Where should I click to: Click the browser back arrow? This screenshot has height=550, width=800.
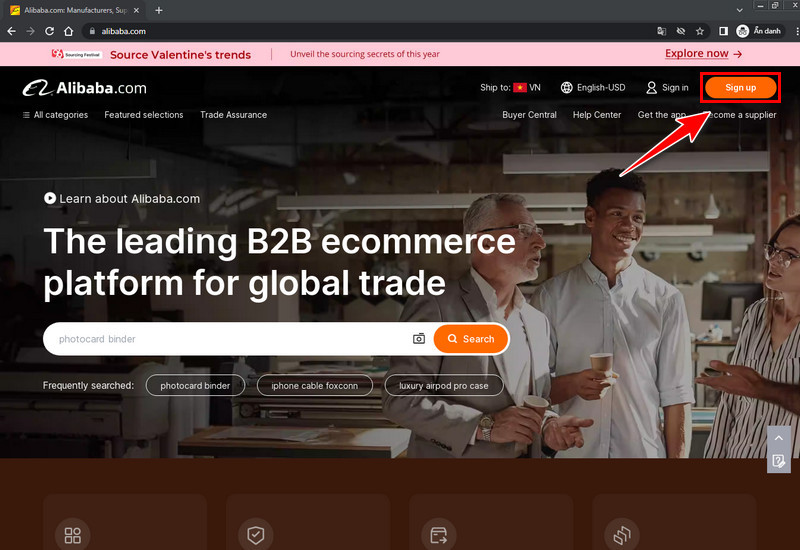tap(11, 31)
